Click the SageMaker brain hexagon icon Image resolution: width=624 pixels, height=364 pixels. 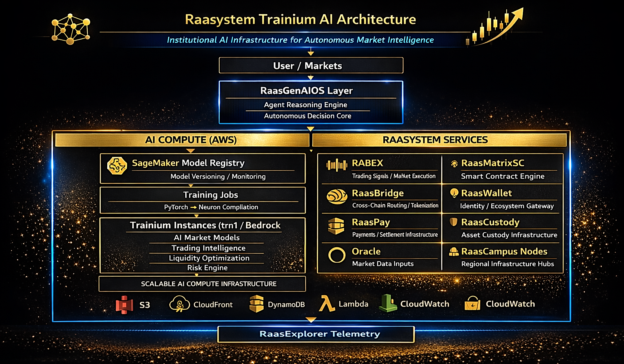117,166
